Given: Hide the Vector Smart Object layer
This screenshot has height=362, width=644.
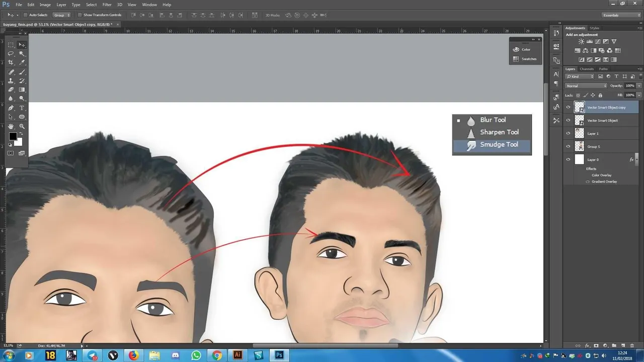Looking at the screenshot, I should coord(569,120).
